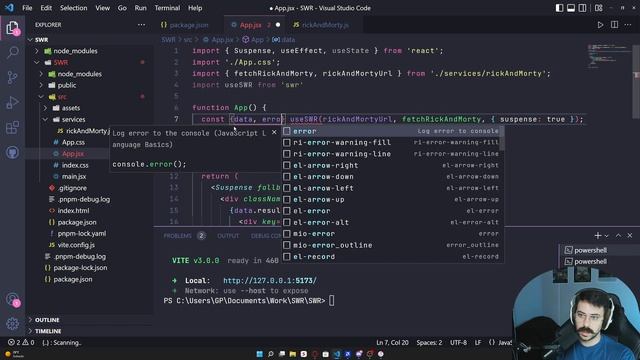Change encoding via 'UTF-8'

coord(458,342)
